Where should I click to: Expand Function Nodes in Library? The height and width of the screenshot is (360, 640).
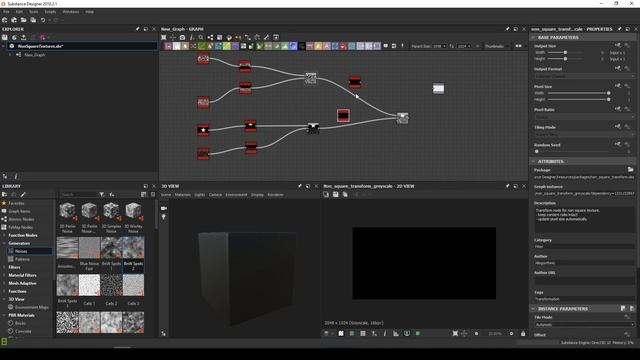click(x=4, y=235)
